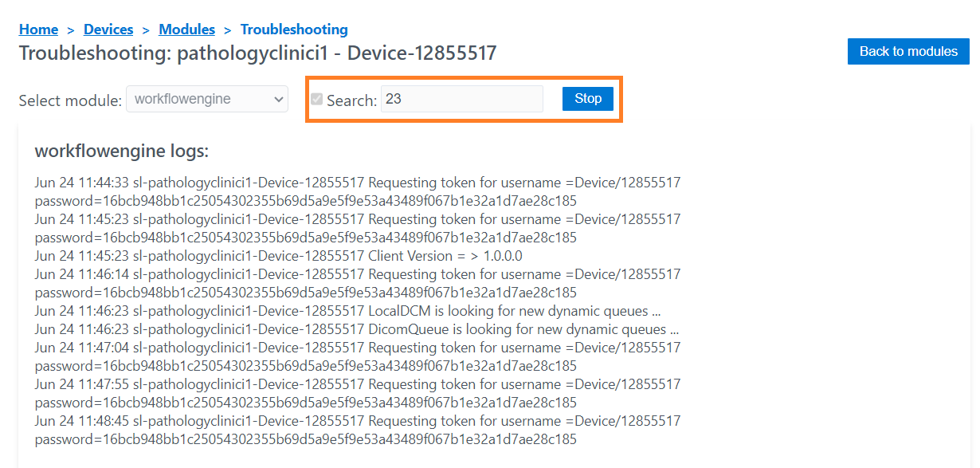Click the Troubleshooting page title heading
The height and width of the screenshot is (468, 980).
tap(257, 53)
